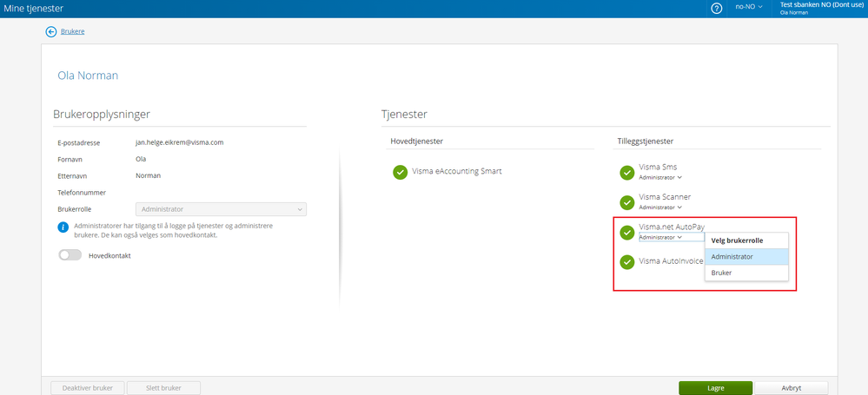This screenshot has width=868, height=395.
Task: Expand the Visma Scanner Administrator role dropdown
Action: point(660,207)
